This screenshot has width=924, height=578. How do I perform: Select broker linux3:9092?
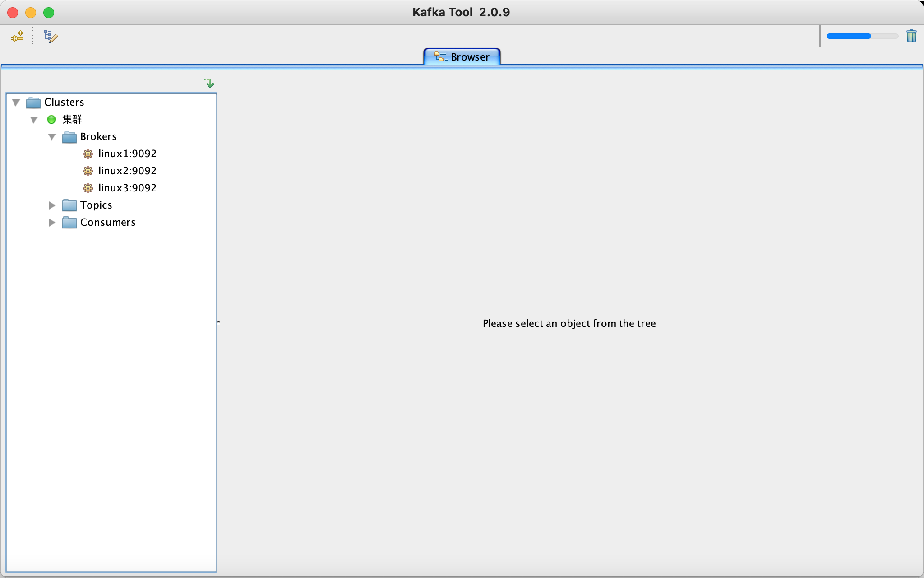[x=127, y=188]
